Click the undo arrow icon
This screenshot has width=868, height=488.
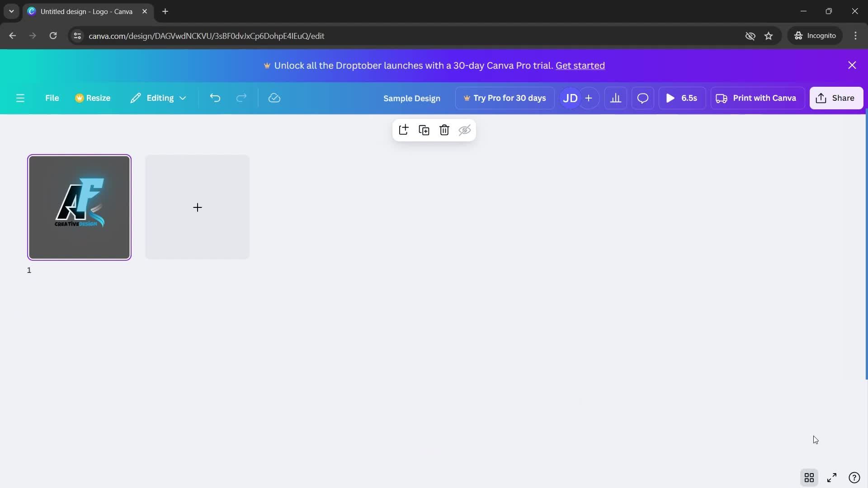[x=215, y=98]
